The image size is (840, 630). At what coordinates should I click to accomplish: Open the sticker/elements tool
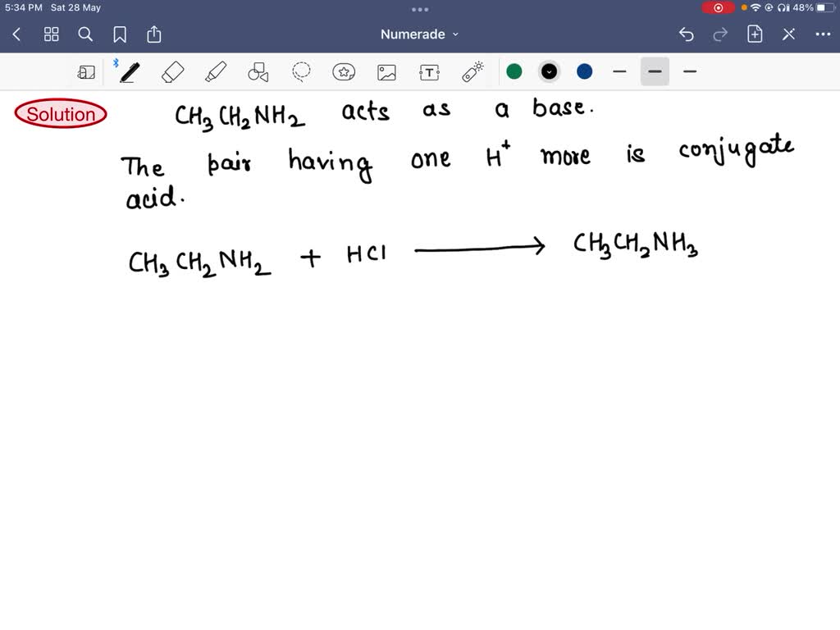(x=344, y=71)
